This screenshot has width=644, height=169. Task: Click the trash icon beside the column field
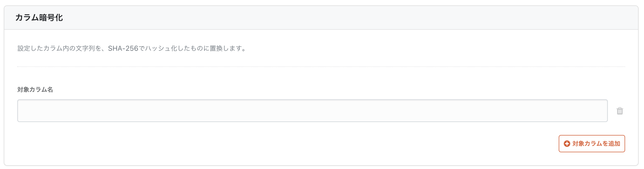(x=620, y=111)
